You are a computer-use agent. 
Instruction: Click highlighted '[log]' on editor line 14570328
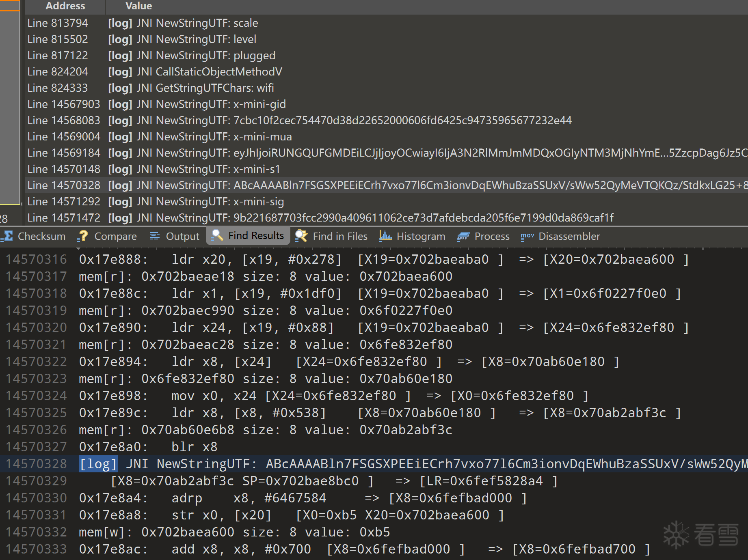click(x=98, y=464)
